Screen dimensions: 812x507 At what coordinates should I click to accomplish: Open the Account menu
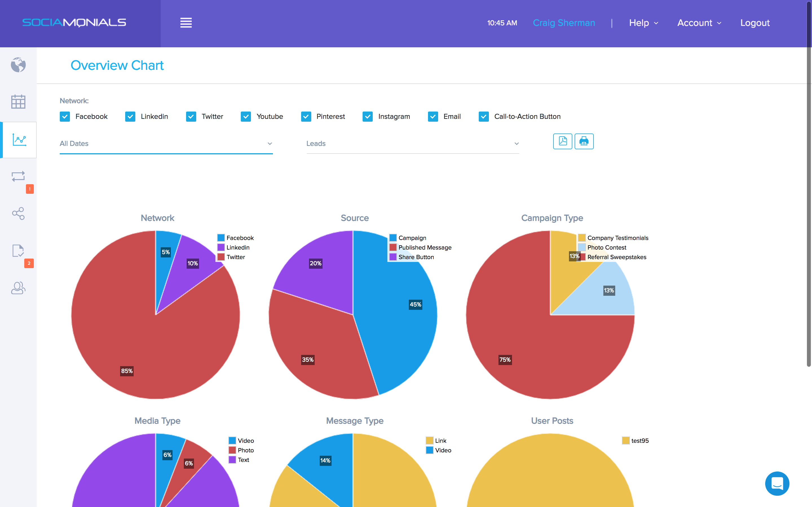tap(699, 23)
